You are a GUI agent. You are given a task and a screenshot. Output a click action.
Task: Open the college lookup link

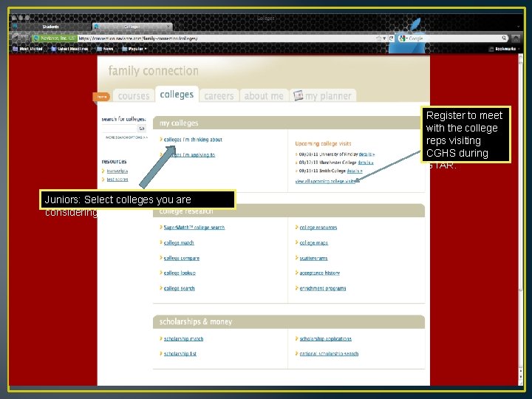(x=180, y=273)
